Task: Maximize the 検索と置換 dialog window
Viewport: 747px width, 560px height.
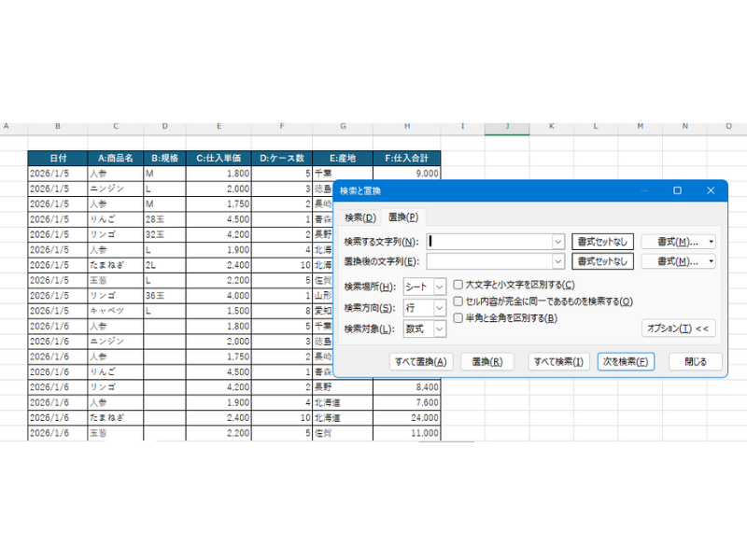Action: (x=677, y=190)
